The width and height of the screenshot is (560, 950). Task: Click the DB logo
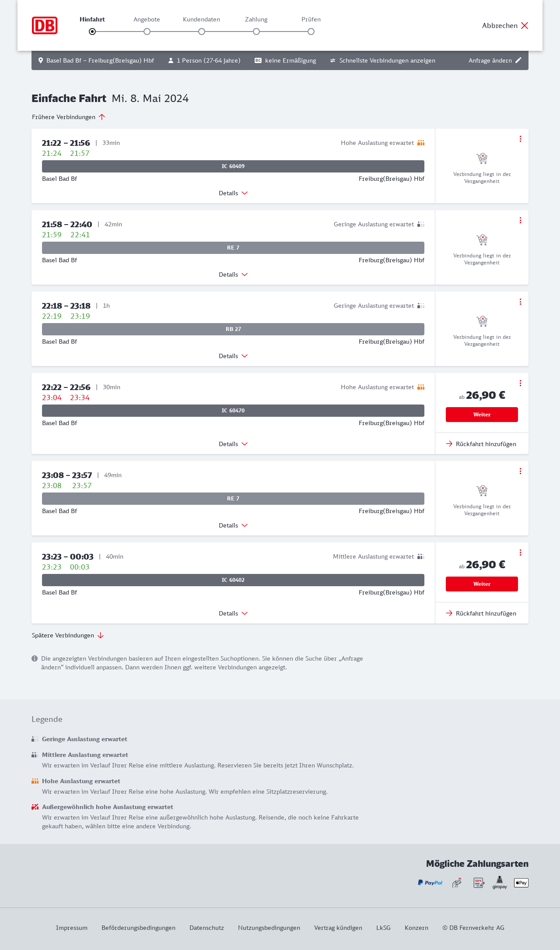[45, 25]
